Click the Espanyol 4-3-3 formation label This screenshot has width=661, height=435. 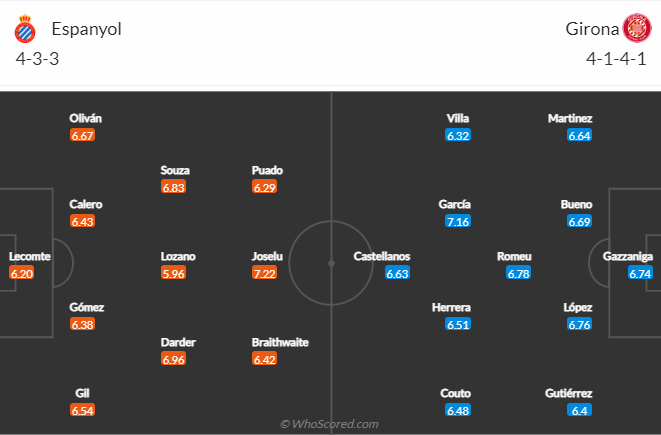tap(37, 59)
